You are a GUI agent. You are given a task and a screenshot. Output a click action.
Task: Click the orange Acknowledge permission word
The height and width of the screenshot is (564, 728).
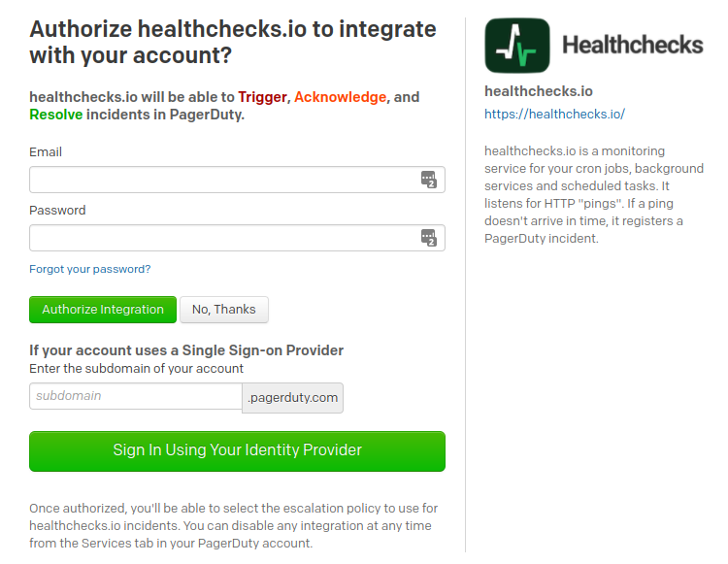tap(340, 97)
